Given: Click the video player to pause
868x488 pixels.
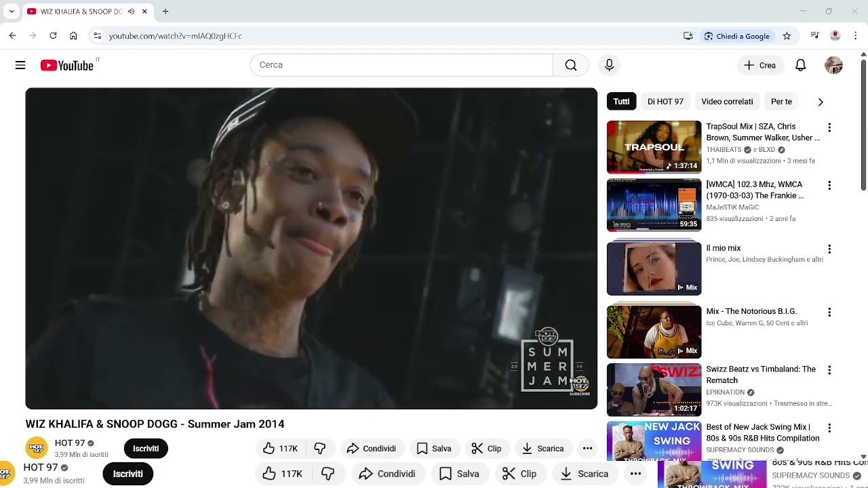Looking at the screenshot, I should click(x=311, y=248).
